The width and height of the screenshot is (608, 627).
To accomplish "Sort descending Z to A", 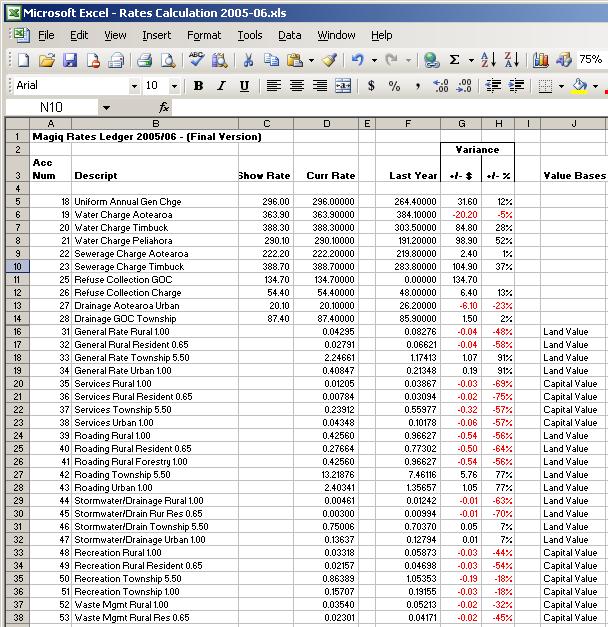I will (x=512, y=61).
